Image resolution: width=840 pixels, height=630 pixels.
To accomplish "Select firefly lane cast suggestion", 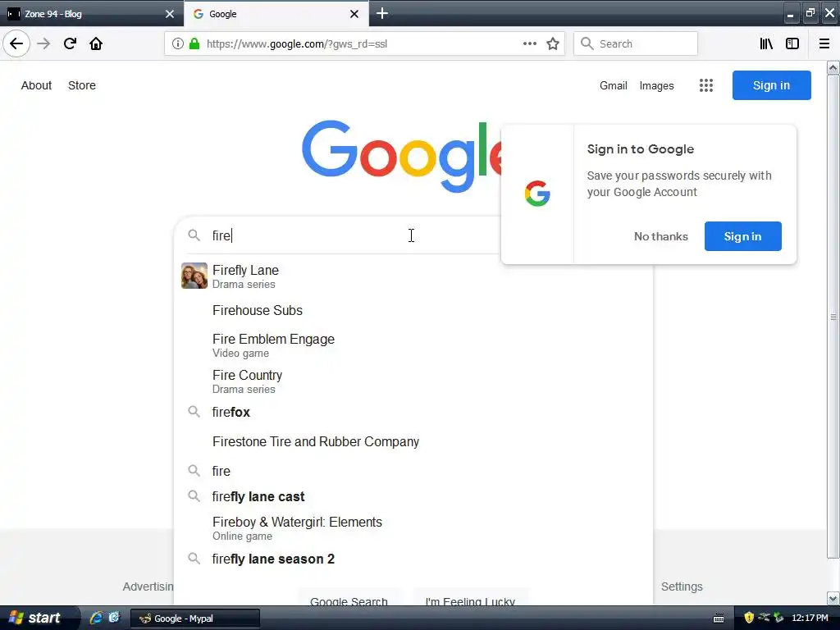I will click(x=413, y=496).
